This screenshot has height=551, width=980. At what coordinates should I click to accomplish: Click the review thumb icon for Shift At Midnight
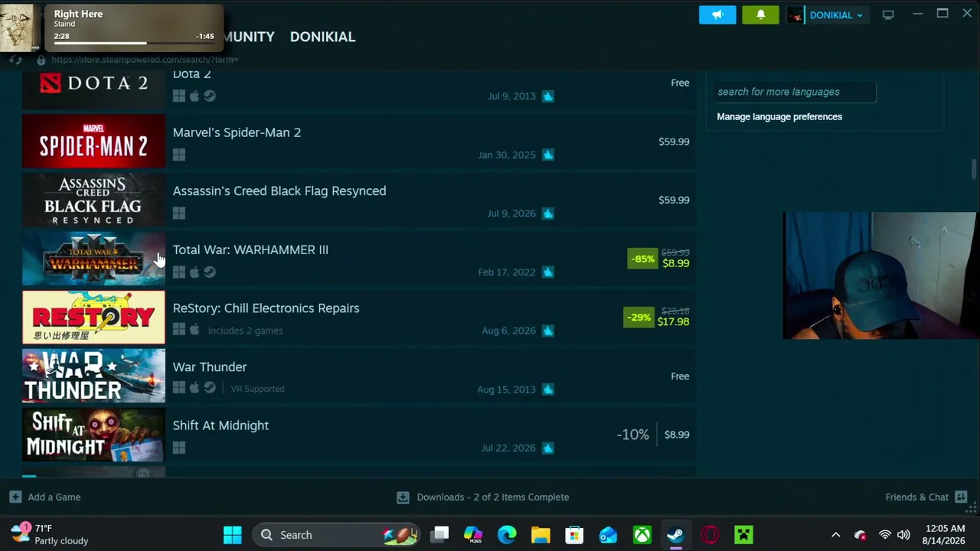pos(547,448)
